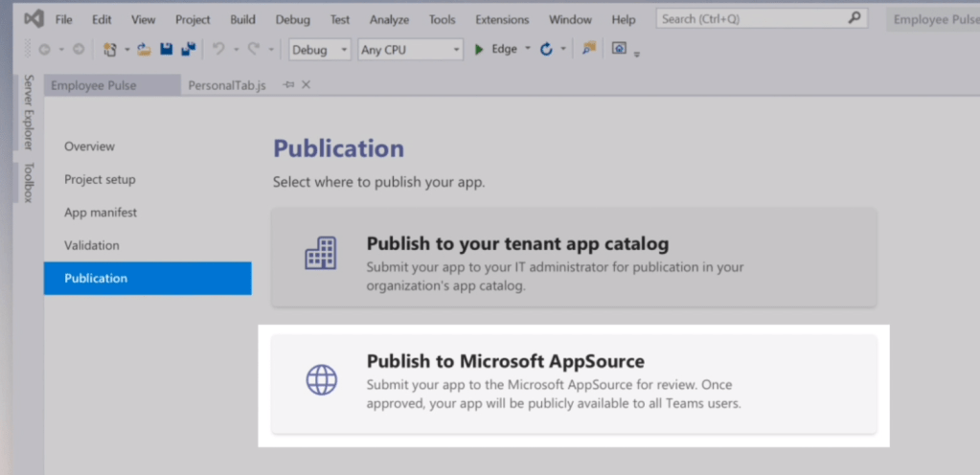Screen dimensions: 980x475
Task: Click the Open File folder icon
Action: point(144,50)
